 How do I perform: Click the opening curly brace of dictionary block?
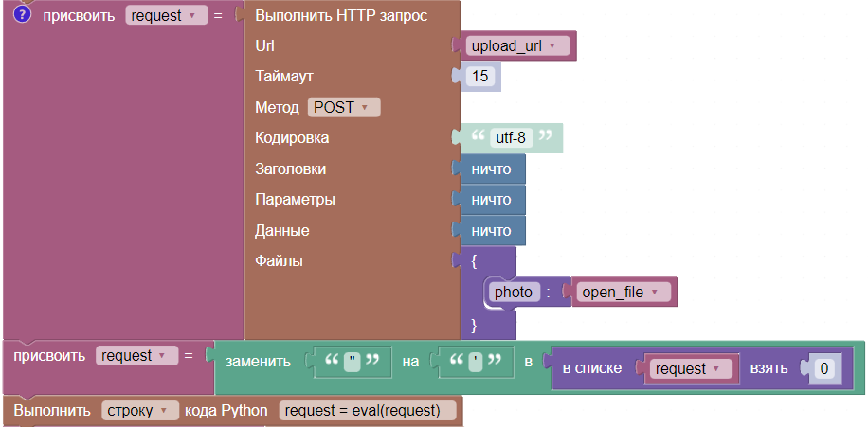(x=474, y=262)
